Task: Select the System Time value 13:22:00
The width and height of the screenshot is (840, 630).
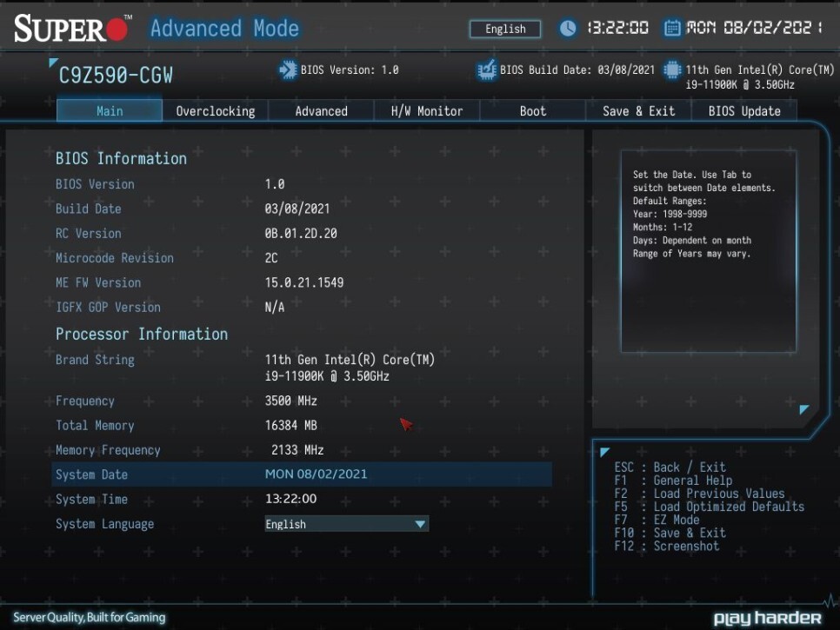Action: pyautogui.click(x=291, y=499)
